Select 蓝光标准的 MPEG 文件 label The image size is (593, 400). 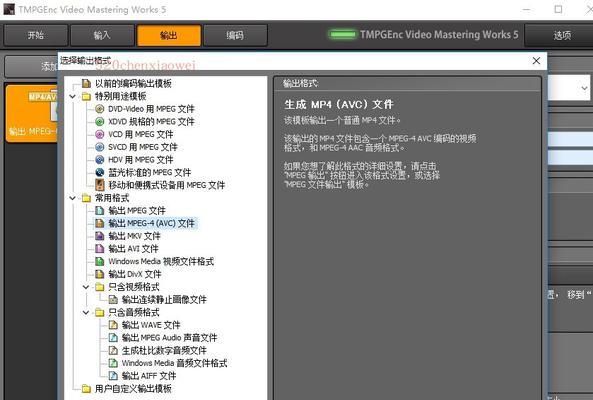[150, 172]
